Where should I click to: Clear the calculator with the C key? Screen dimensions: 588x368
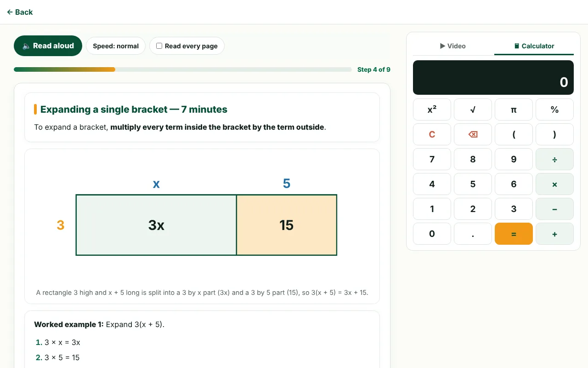click(432, 134)
